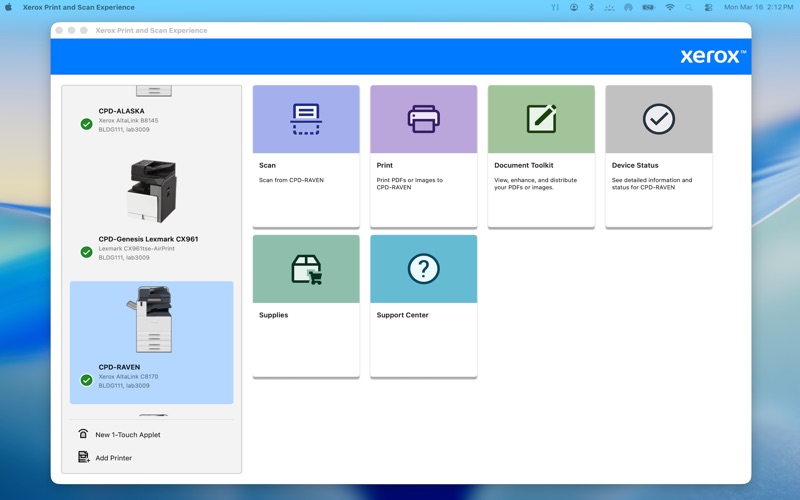Click the New 1-Touch Applet icon
Image resolution: width=800 pixels, height=500 pixels.
click(83, 434)
